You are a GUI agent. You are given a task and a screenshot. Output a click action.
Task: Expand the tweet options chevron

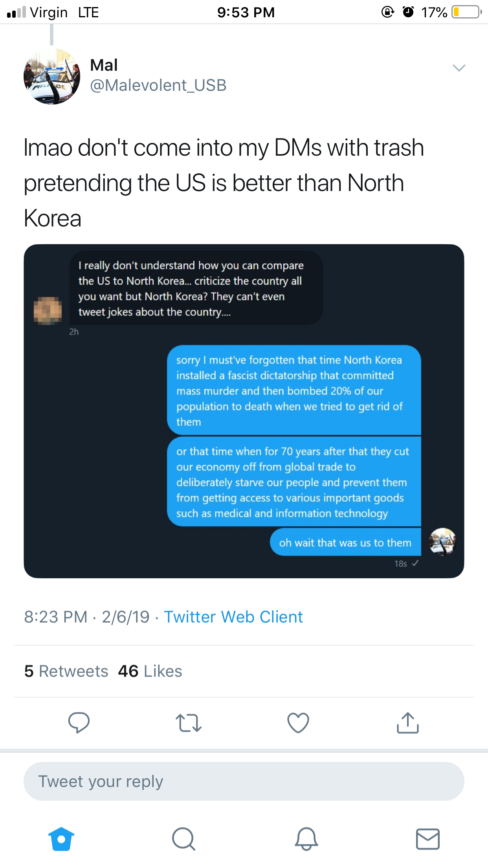tap(459, 68)
